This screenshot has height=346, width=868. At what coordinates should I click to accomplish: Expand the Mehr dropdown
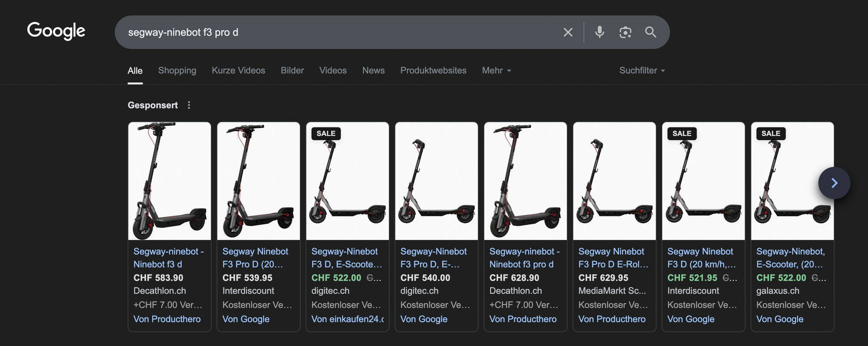[496, 70]
